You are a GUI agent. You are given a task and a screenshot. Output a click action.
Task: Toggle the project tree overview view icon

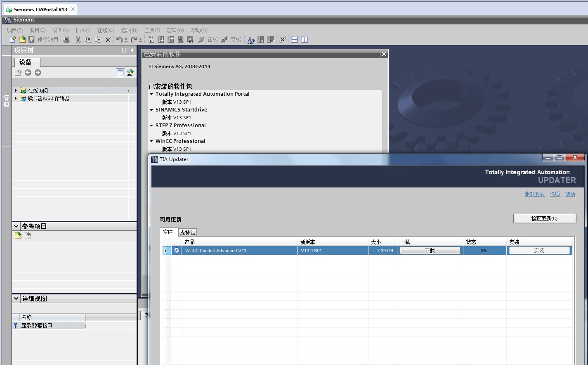pyautogui.click(x=120, y=73)
